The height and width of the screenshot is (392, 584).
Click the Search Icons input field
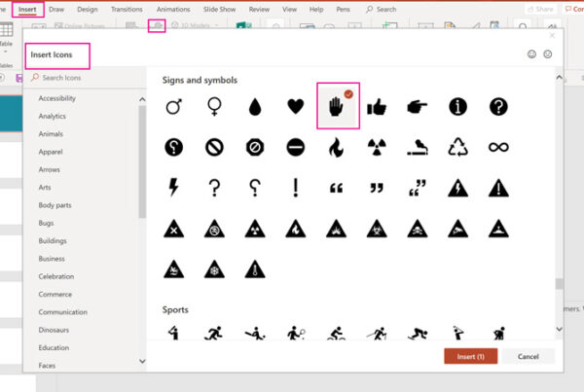coord(86,78)
